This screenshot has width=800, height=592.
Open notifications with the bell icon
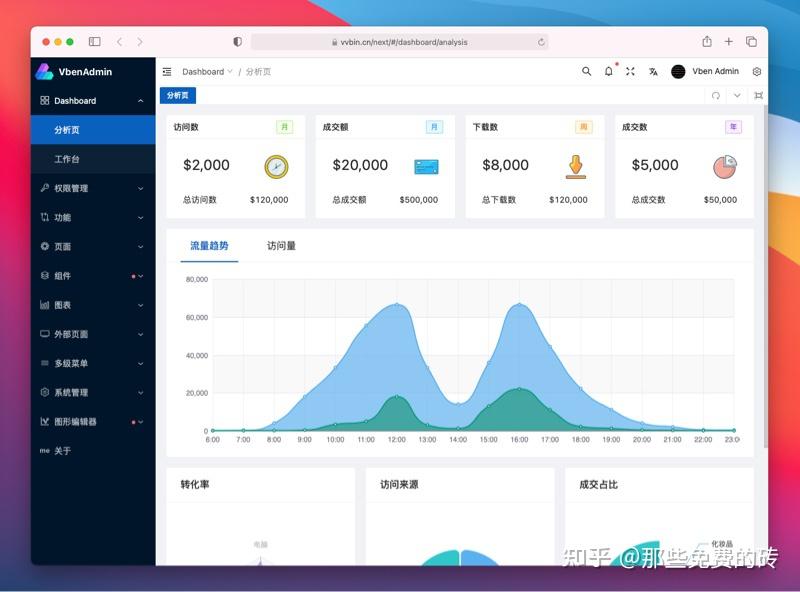[x=608, y=71]
